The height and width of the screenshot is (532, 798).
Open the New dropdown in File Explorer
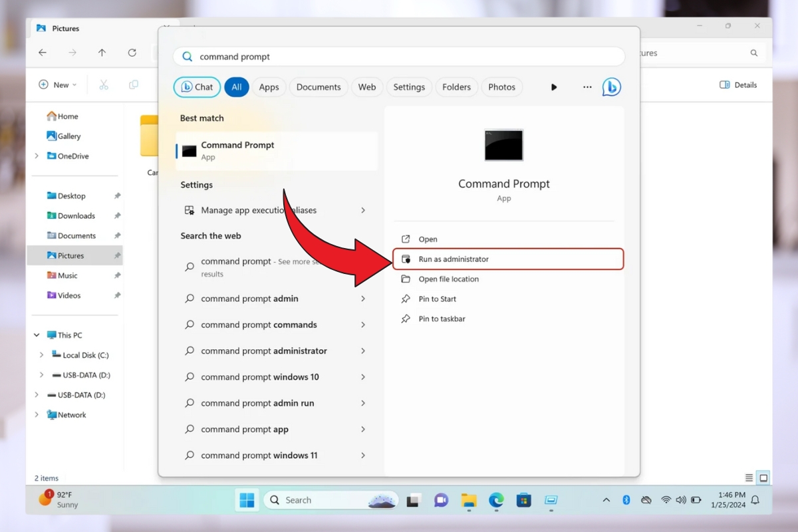[x=58, y=84]
